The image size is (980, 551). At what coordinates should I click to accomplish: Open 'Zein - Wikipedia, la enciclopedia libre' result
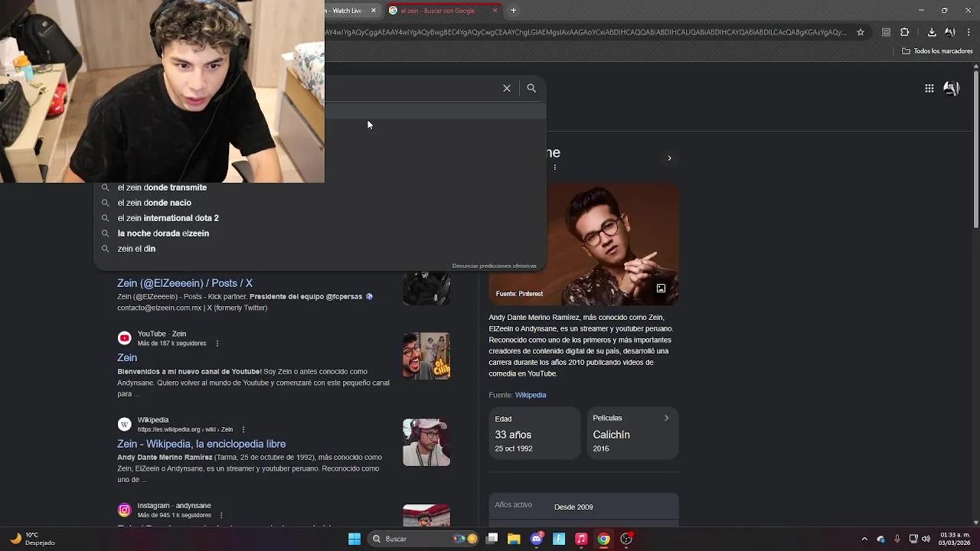[x=201, y=444]
